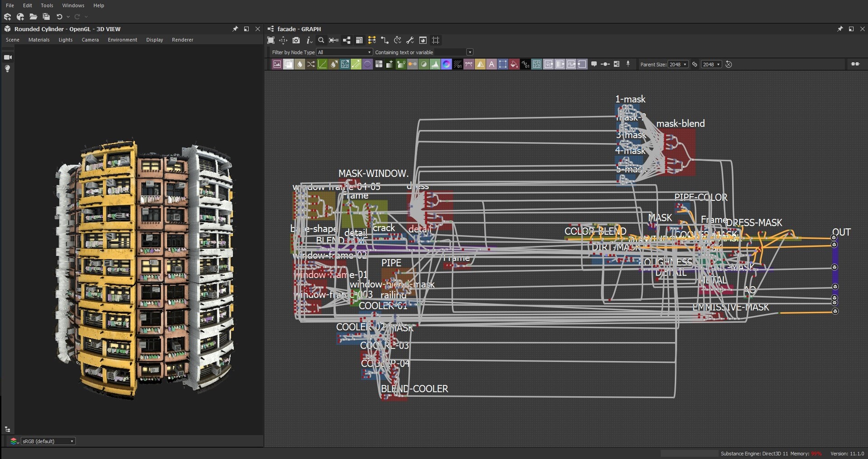Viewport: 868px width, 459px height.
Task: Open the Filter by Node Type dropdown
Action: (344, 52)
